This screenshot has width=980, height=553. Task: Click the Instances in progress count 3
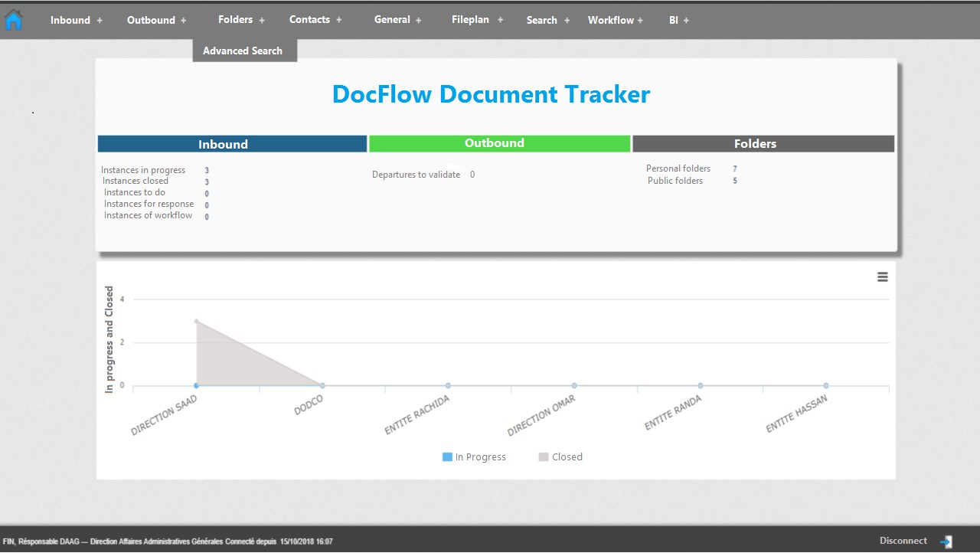[x=207, y=170]
